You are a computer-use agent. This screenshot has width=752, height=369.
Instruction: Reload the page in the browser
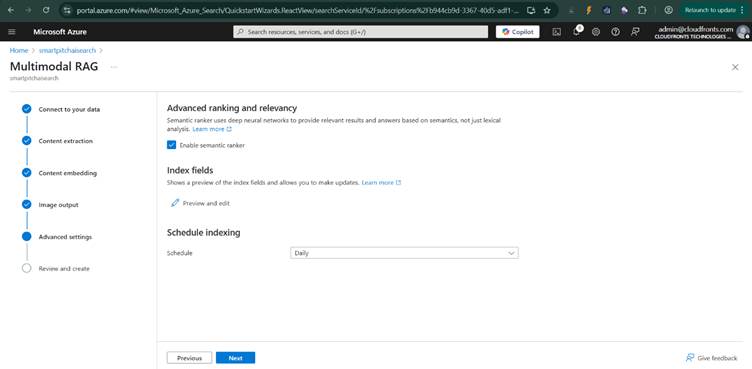[46, 10]
